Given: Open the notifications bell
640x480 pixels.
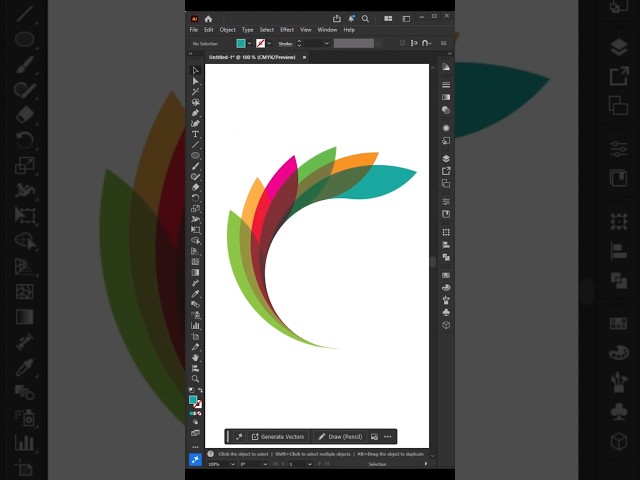Looking at the screenshot, I should pos(351,18).
